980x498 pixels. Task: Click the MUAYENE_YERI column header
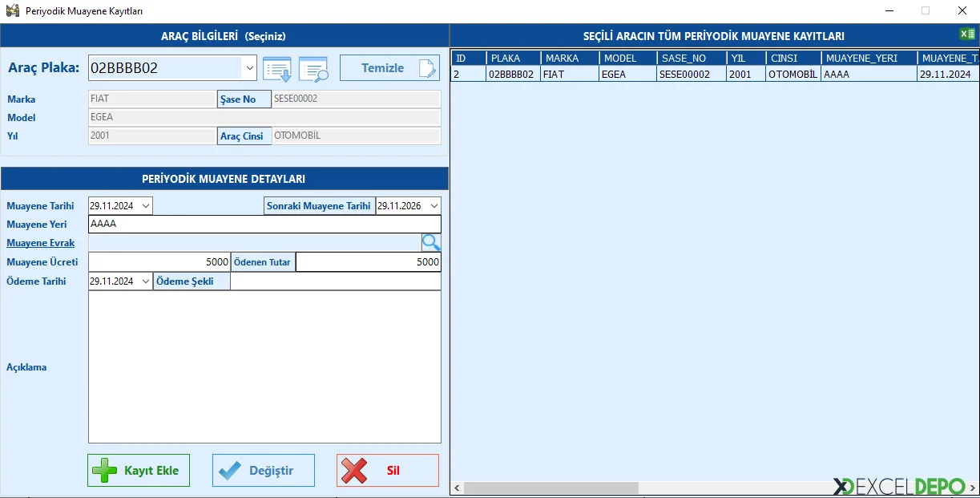[869, 59]
